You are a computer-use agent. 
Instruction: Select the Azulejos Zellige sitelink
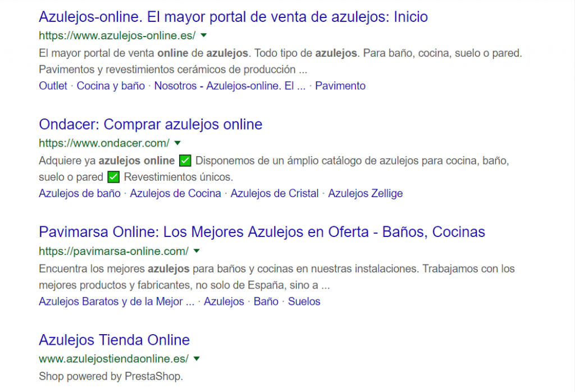(x=366, y=193)
